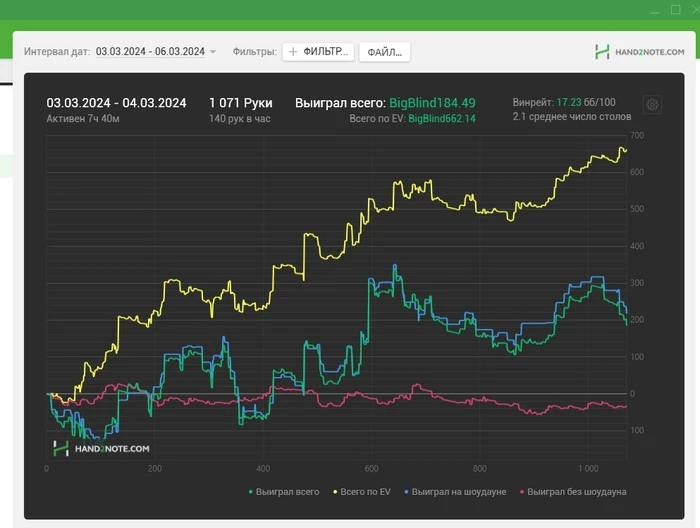
Task: Click the 2.1 среднее число столов text
Action: pyautogui.click(x=572, y=117)
